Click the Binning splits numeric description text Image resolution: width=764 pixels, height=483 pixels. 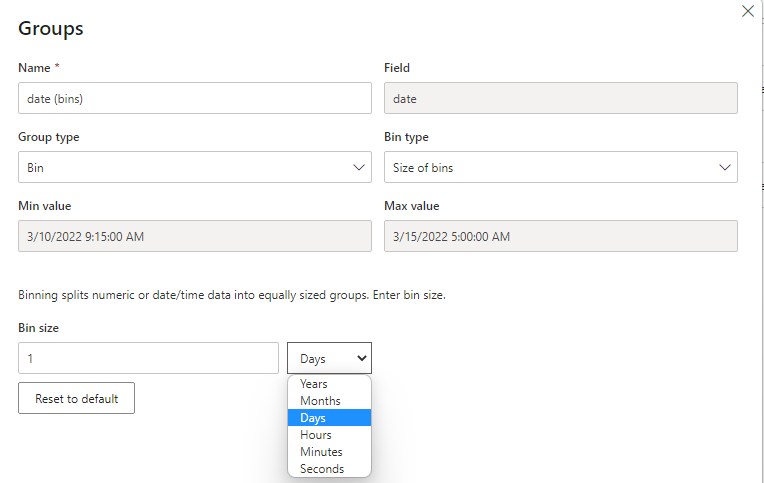(x=232, y=295)
